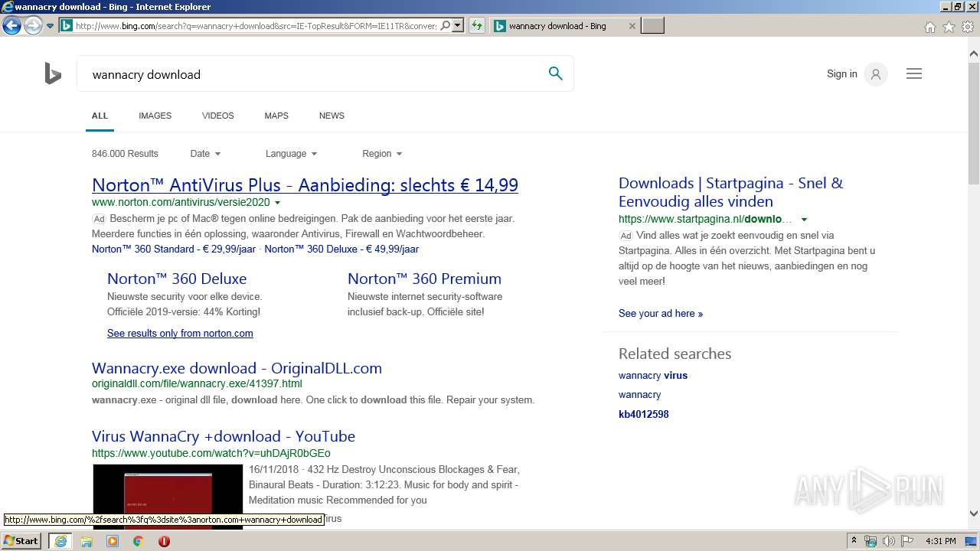
Task: Click related search 'wannacry virus'
Action: (x=653, y=375)
